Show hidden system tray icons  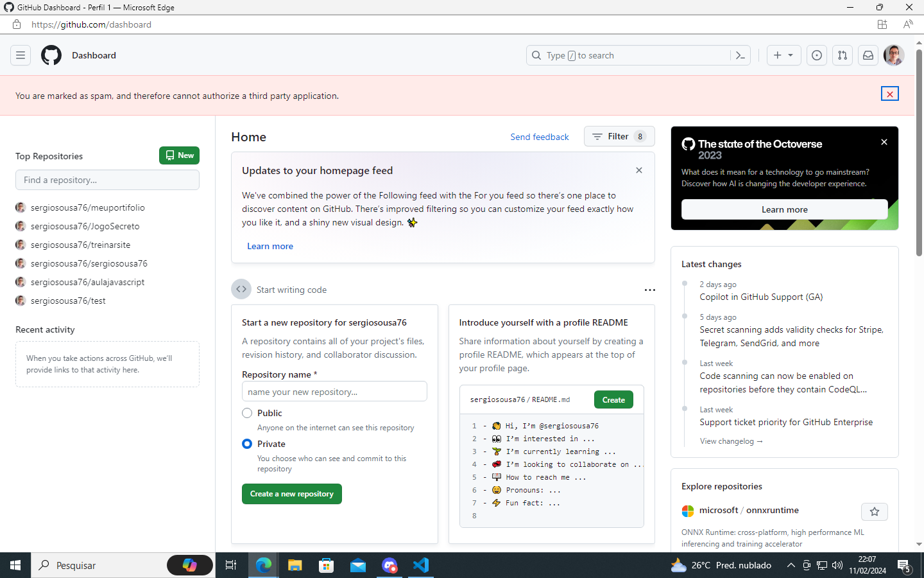tap(791, 565)
